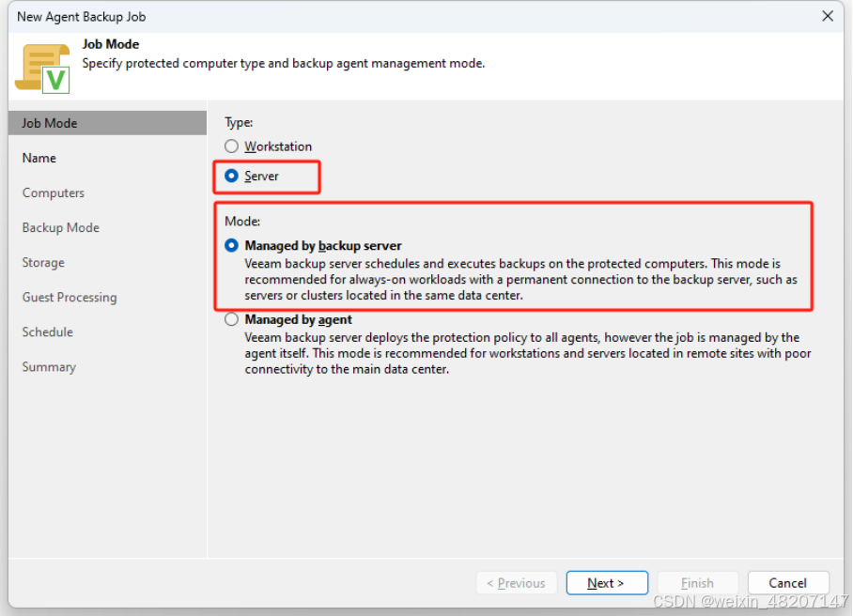
Task: Click the Veeam job scroll icon
Action: tap(43, 68)
